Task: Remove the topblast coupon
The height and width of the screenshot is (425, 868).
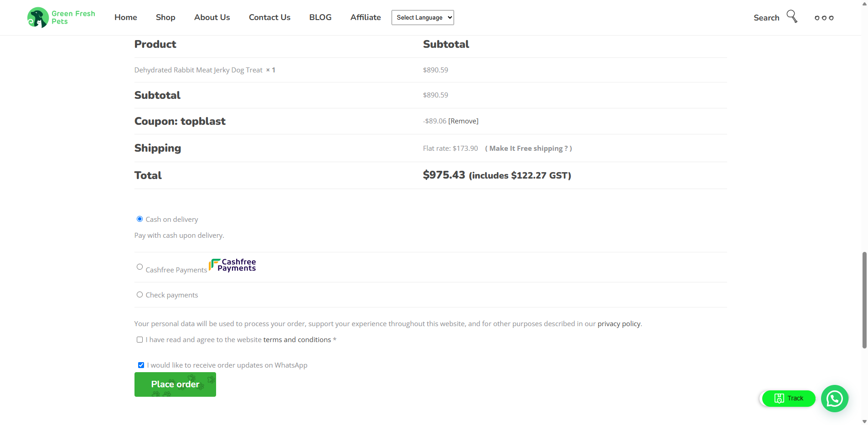Action: (x=463, y=121)
